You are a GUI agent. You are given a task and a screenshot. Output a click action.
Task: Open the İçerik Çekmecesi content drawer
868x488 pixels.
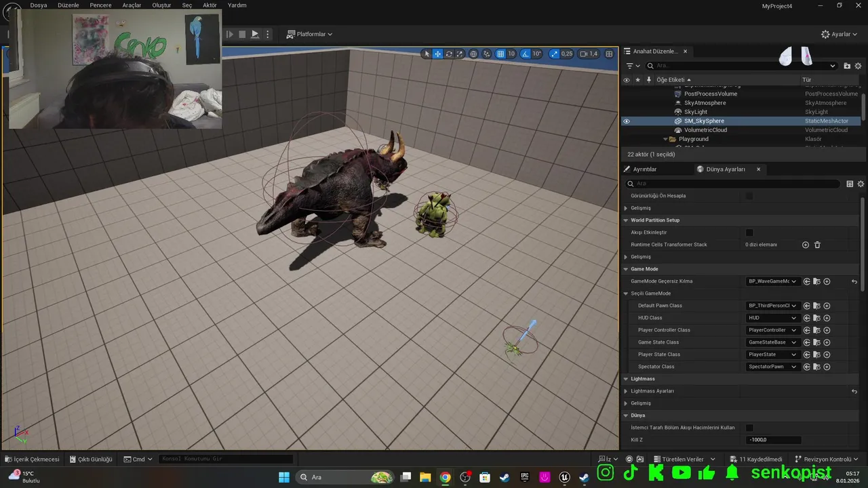[32, 459]
